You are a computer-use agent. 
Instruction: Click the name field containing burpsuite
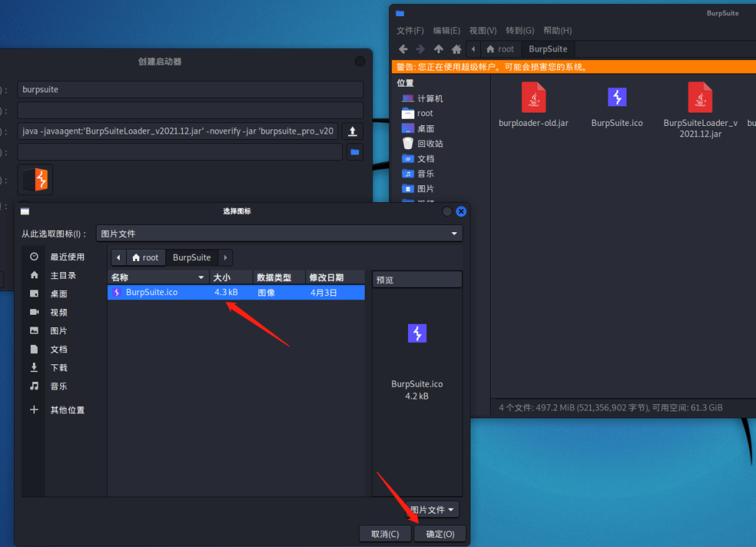click(190, 90)
